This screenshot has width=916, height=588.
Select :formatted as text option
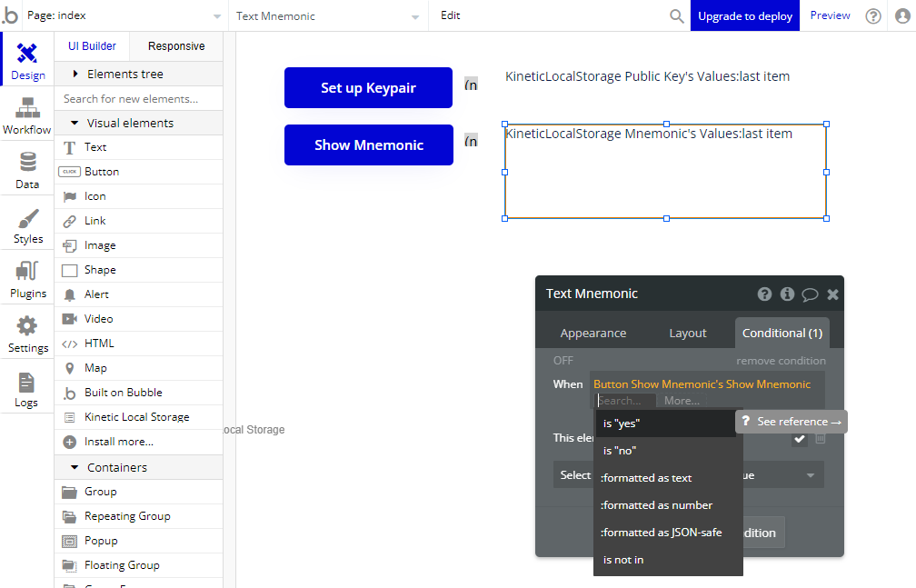click(646, 478)
